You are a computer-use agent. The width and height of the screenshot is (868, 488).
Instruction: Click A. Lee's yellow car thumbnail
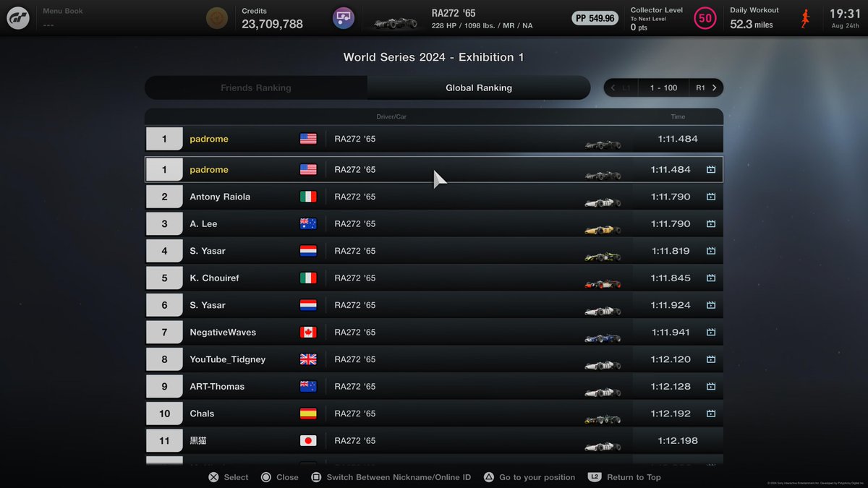603,229
